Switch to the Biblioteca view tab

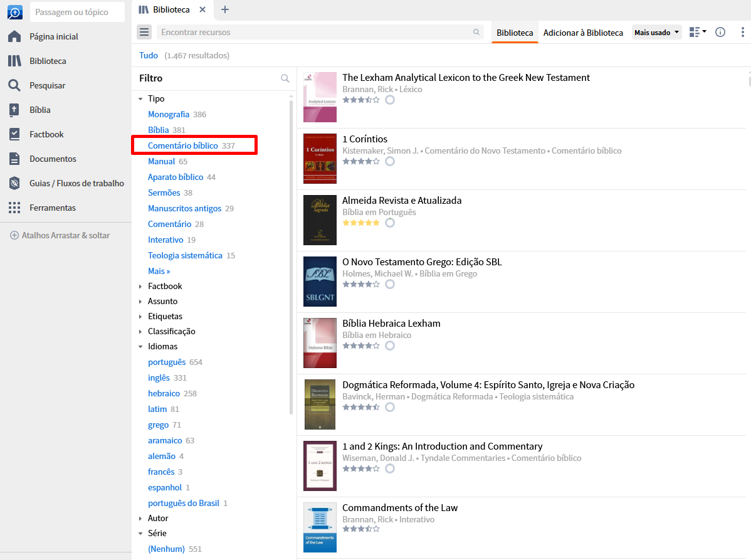[515, 33]
